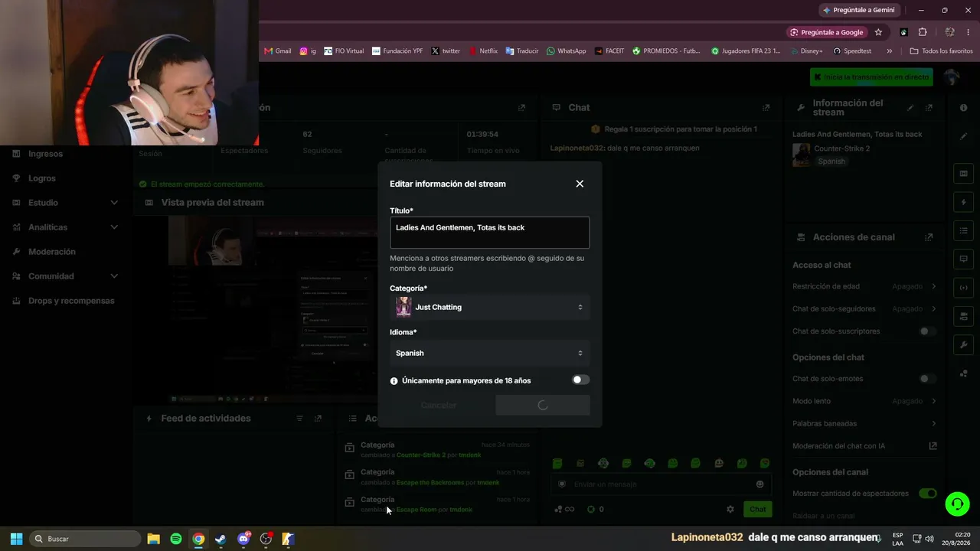Click the chat bubble icon in right toolbar

(x=963, y=259)
